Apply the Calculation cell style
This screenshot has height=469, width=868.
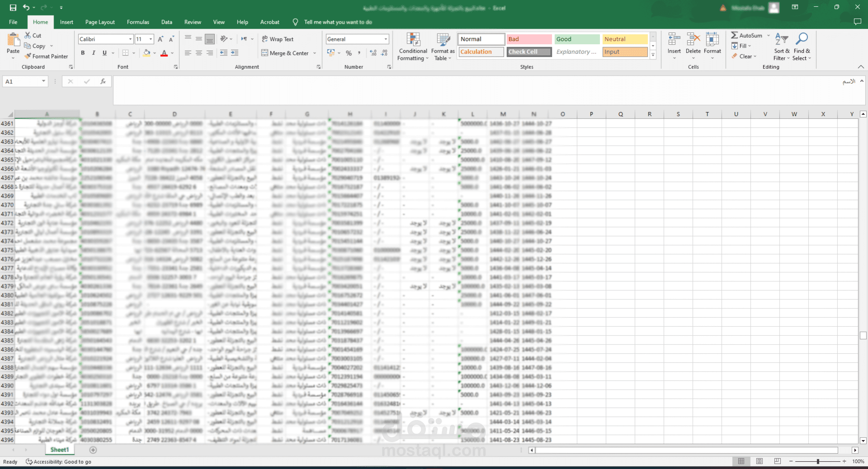point(481,52)
